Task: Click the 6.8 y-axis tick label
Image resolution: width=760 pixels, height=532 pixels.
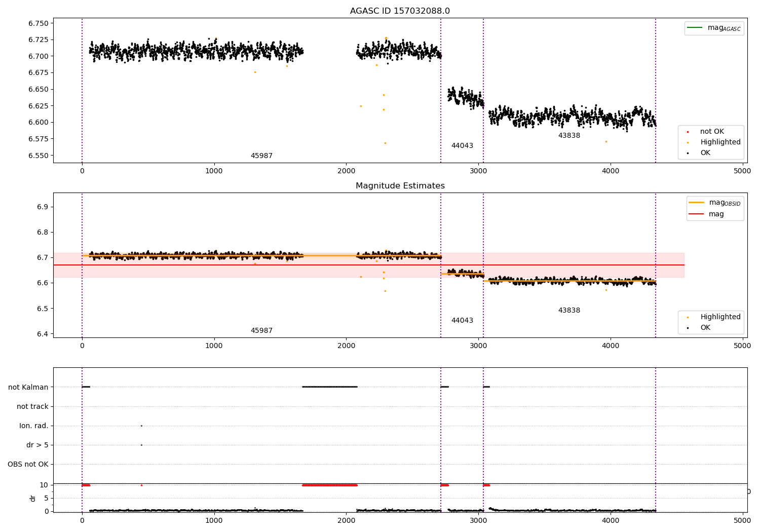Action: [x=43, y=233]
